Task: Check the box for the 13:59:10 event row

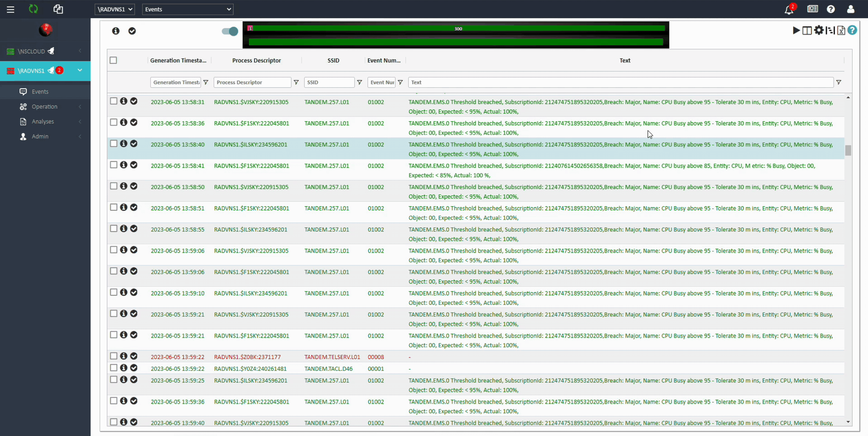Action: pos(114,293)
